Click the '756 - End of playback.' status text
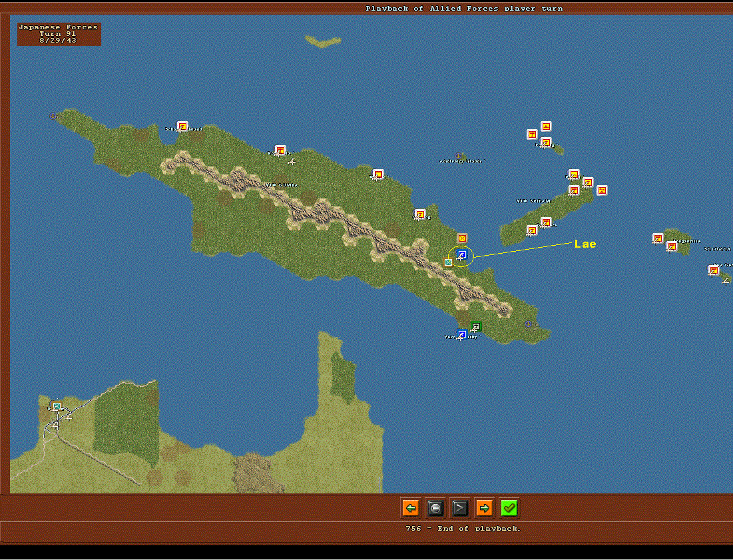Viewport: 733px width, 560px height. click(463, 529)
